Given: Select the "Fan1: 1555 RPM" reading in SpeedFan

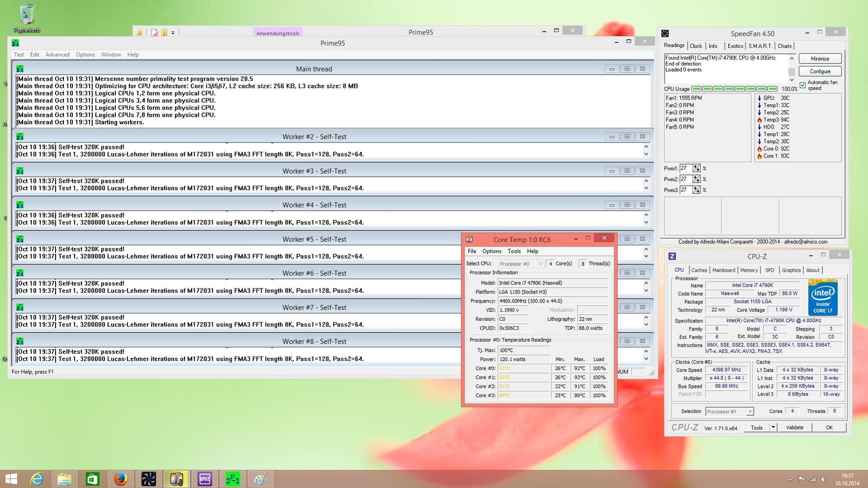Looking at the screenshot, I should [x=683, y=98].
